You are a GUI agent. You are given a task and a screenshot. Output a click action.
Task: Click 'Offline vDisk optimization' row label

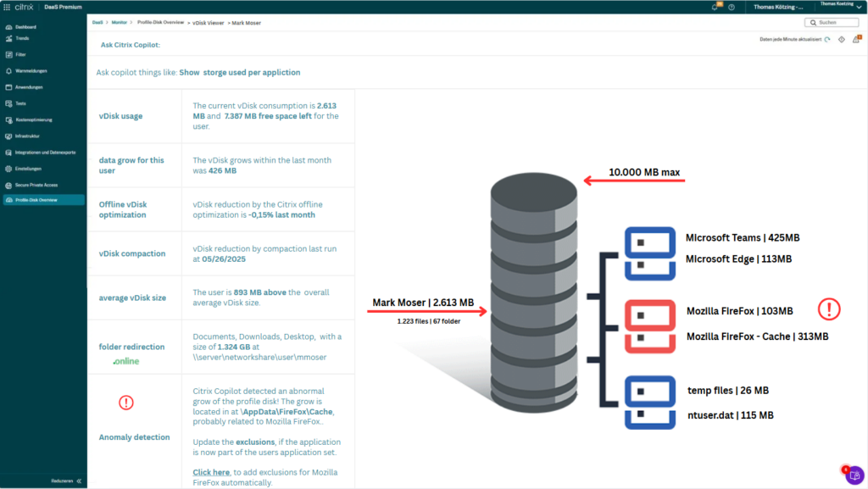(123, 209)
